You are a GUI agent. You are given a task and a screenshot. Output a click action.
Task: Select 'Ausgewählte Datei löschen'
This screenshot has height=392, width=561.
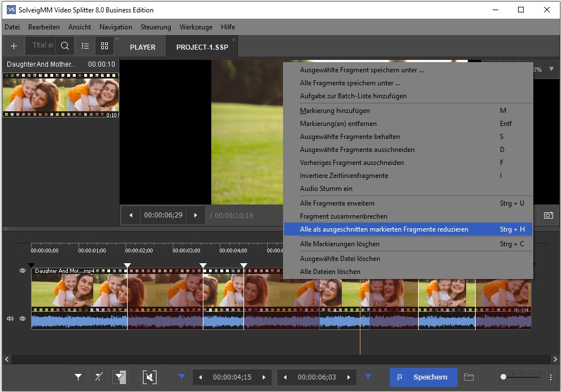coord(408,259)
